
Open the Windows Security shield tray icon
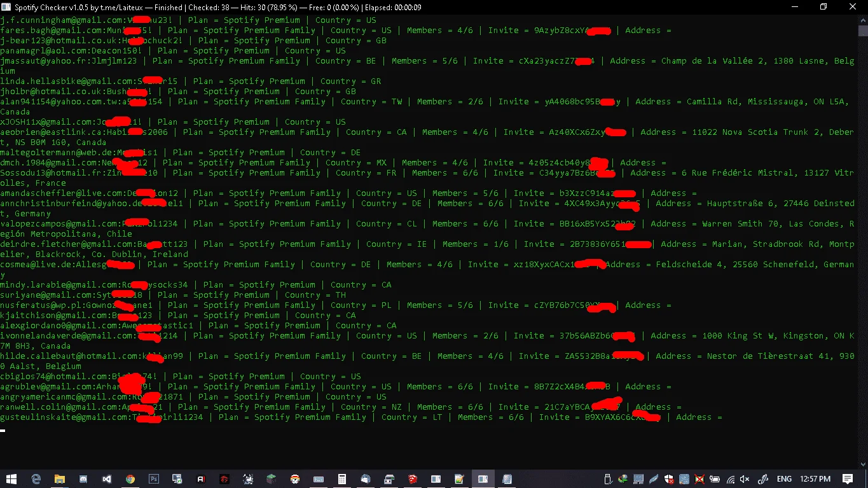click(x=669, y=479)
